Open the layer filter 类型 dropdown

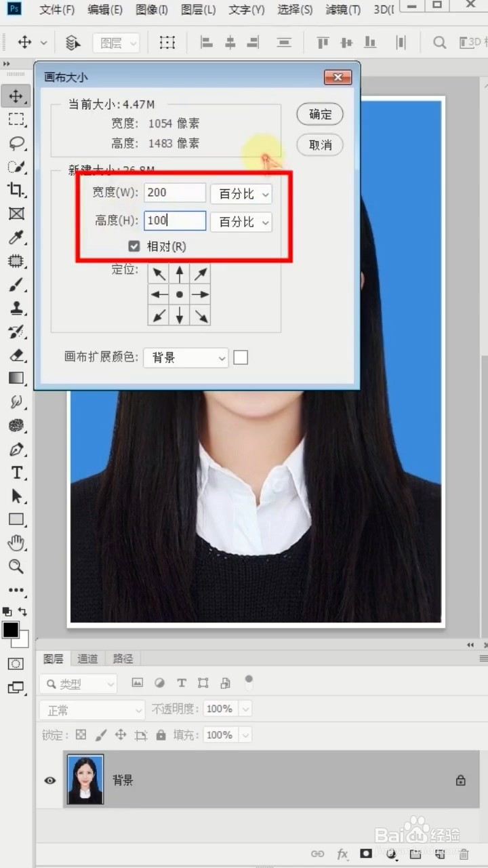click(78, 684)
